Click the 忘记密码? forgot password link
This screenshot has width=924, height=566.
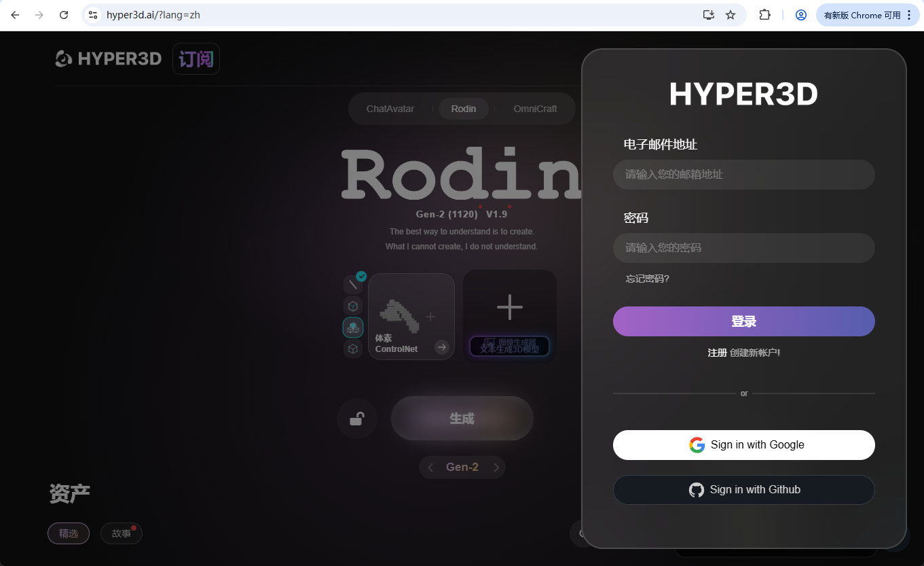pyautogui.click(x=647, y=279)
